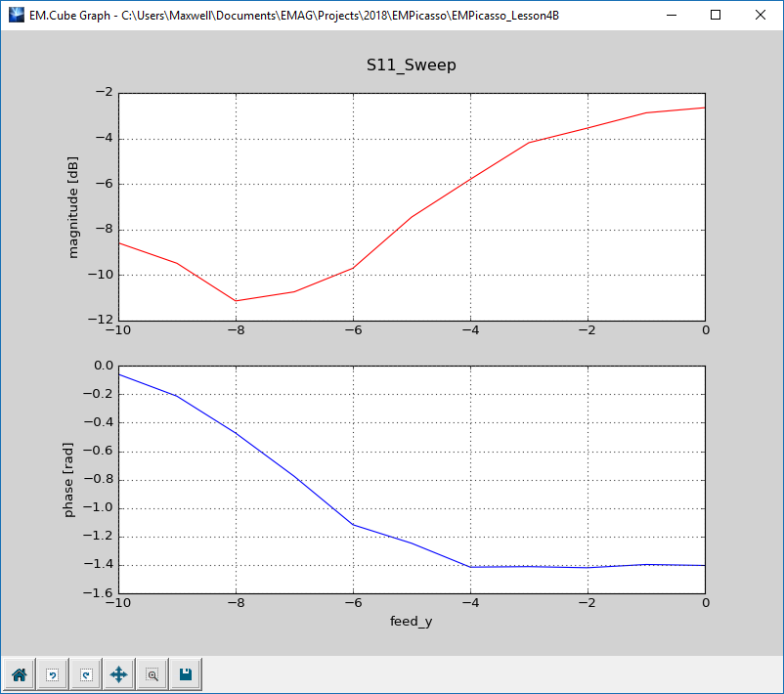Screen dimensions: 784x694
Task: Click the window title bar path text
Action: tap(294, 16)
